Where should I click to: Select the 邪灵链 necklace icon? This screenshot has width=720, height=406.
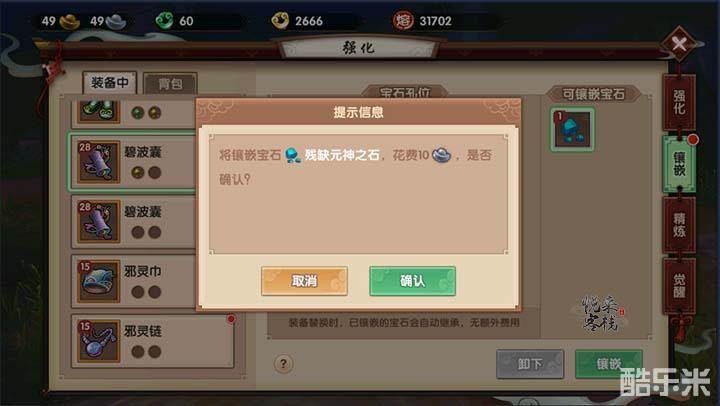click(x=98, y=341)
